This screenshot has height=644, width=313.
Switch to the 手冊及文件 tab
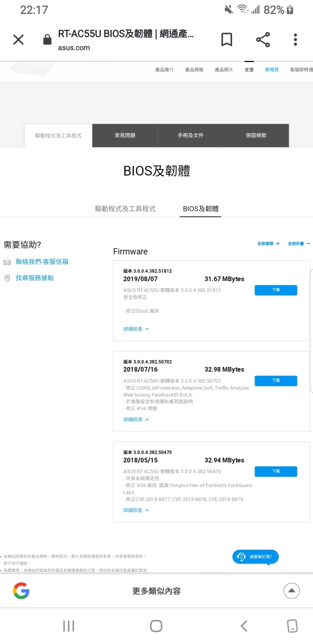pos(190,135)
